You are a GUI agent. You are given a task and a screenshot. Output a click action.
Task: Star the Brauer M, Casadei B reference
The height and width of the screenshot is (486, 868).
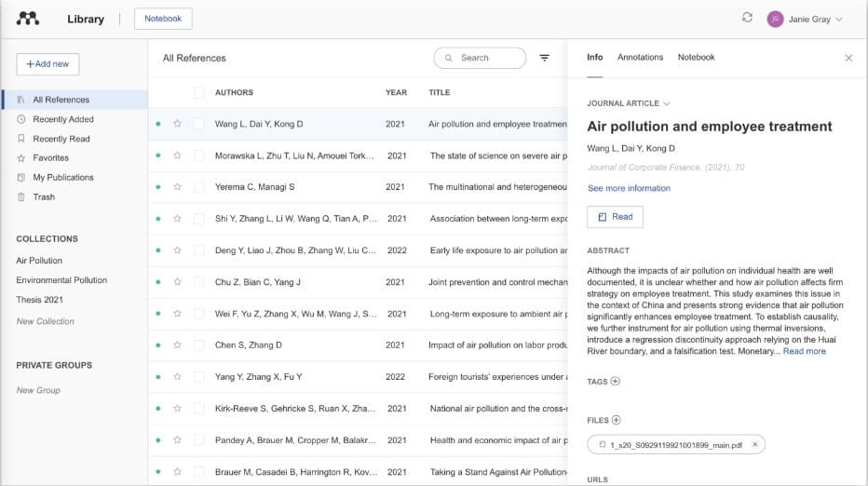pyautogui.click(x=177, y=472)
